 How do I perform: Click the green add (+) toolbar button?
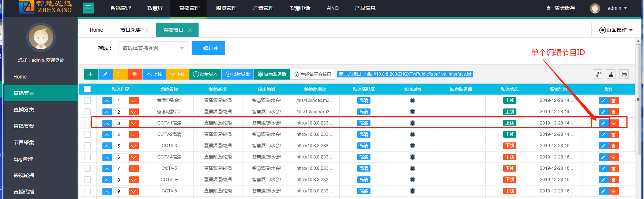pyautogui.click(x=91, y=74)
